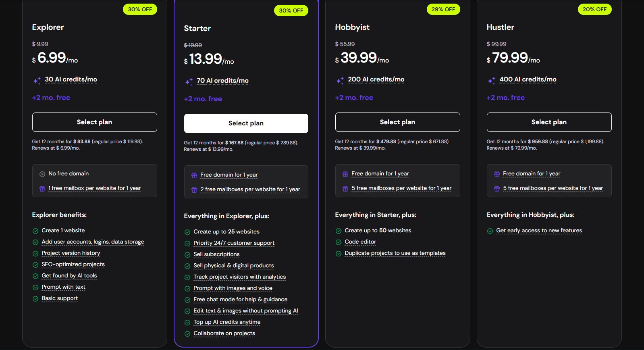
Task: Click "Get early access to new features"
Action: tap(539, 230)
